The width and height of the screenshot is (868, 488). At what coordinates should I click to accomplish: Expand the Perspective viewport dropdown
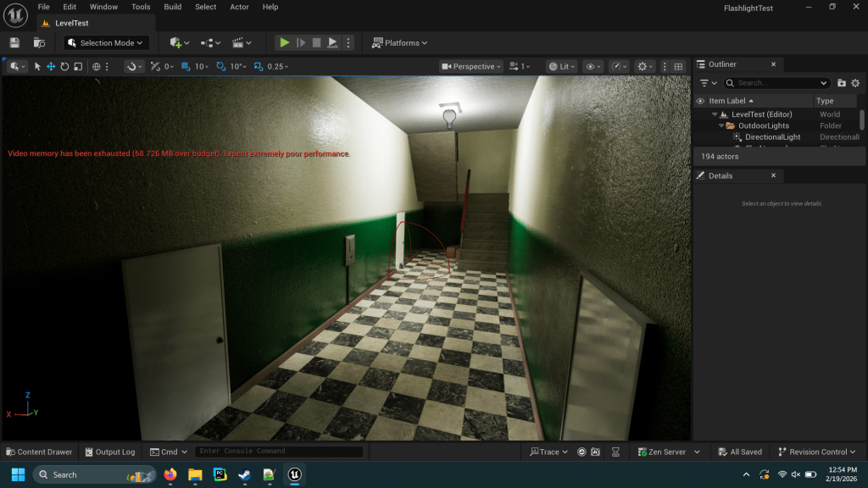(472, 66)
